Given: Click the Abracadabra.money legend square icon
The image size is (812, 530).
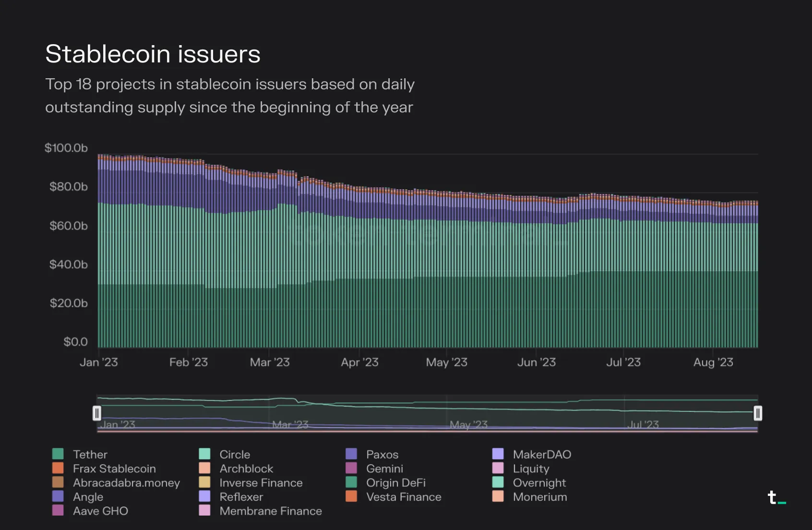Looking at the screenshot, I should pos(58,482).
